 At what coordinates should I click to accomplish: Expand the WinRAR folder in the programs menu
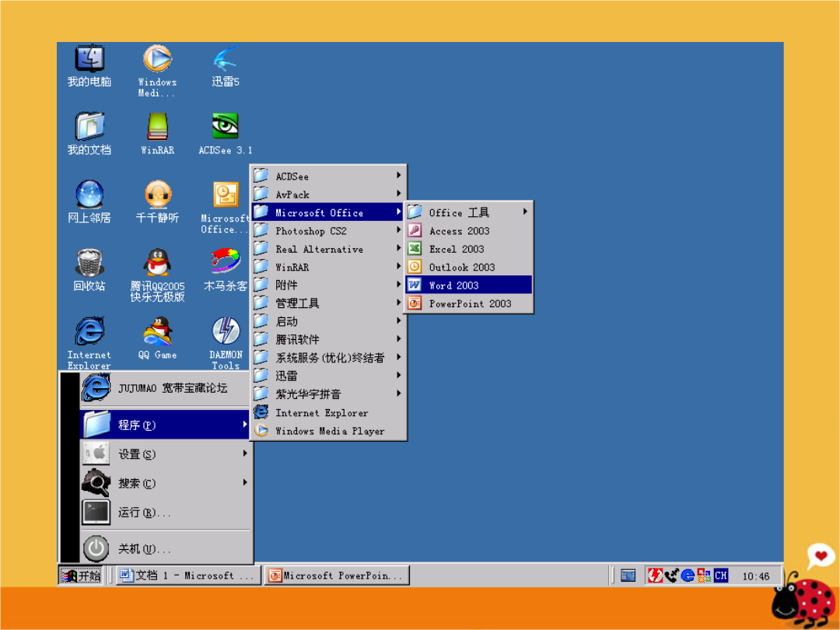pyautogui.click(x=328, y=268)
